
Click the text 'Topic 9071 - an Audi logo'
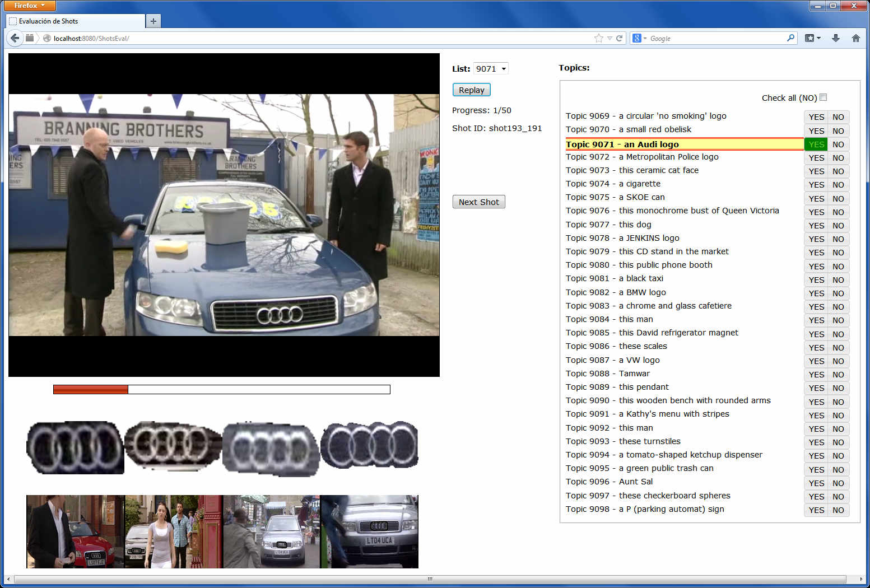622,144
